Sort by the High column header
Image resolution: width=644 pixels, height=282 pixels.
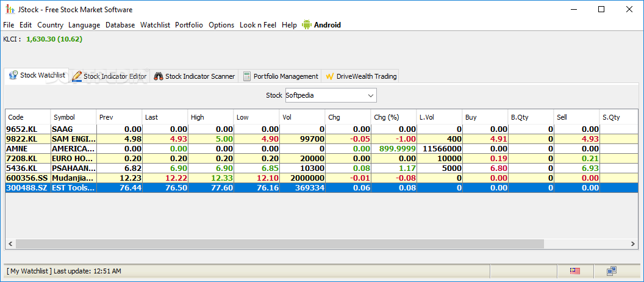tap(210, 117)
